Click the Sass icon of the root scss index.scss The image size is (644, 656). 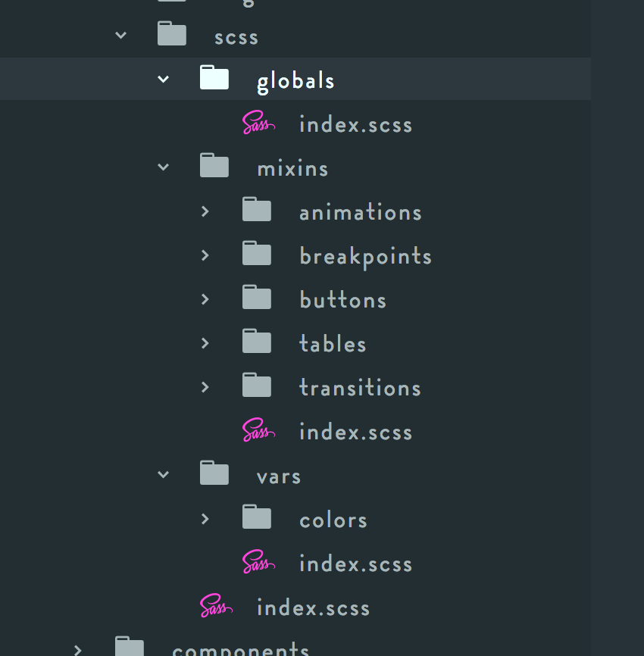[x=216, y=606]
